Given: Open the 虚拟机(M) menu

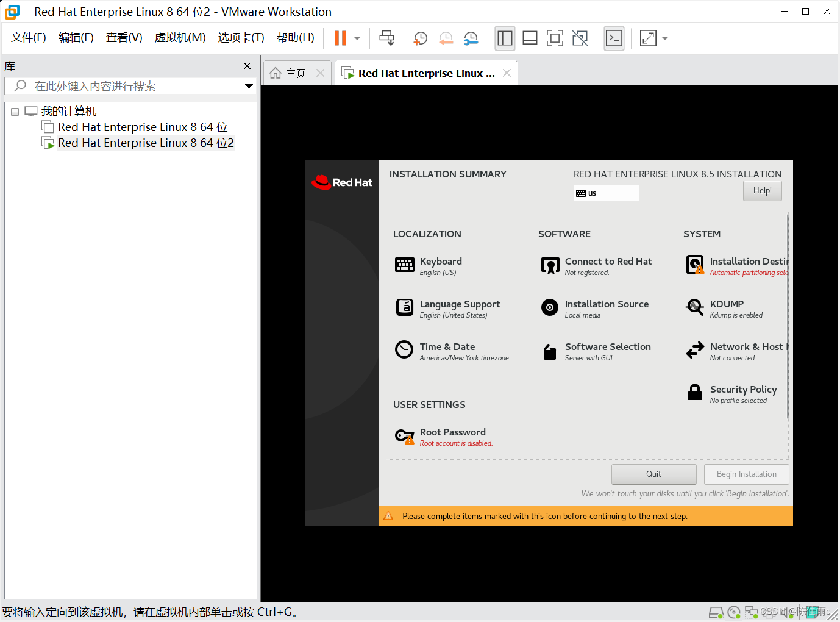Looking at the screenshot, I should point(180,38).
